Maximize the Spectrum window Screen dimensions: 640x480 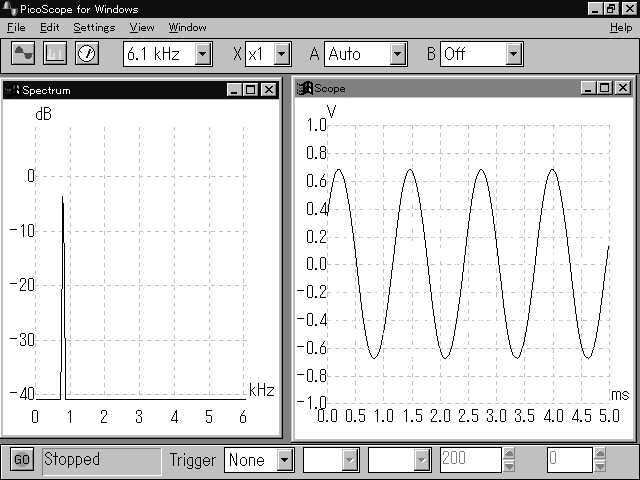[251, 90]
